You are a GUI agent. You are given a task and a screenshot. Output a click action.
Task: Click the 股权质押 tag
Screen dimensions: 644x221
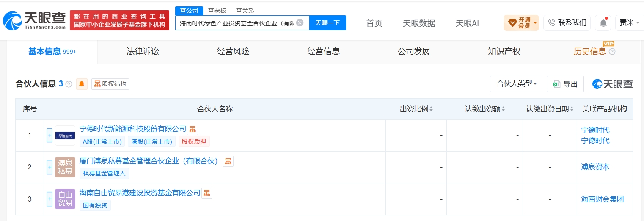194,141
